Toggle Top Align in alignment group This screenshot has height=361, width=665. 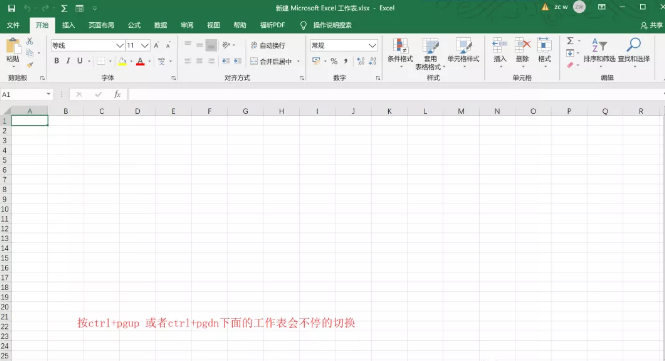(x=187, y=44)
